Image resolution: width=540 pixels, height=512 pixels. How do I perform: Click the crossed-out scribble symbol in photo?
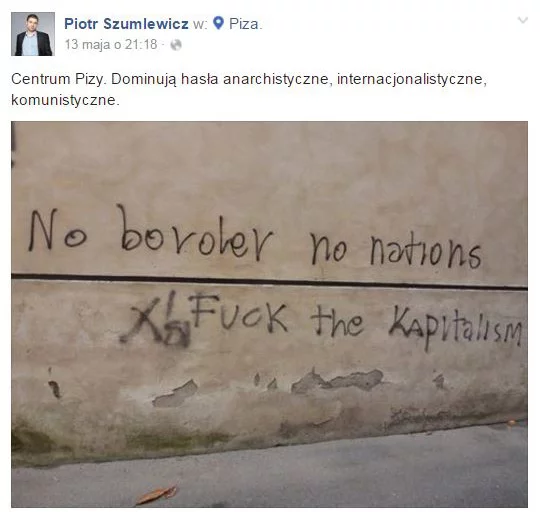click(x=155, y=320)
